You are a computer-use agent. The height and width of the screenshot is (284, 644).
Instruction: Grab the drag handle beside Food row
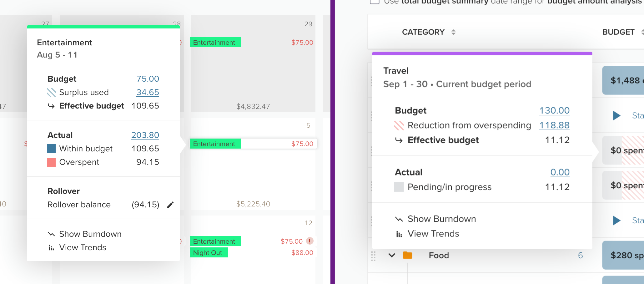coord(373,256)
